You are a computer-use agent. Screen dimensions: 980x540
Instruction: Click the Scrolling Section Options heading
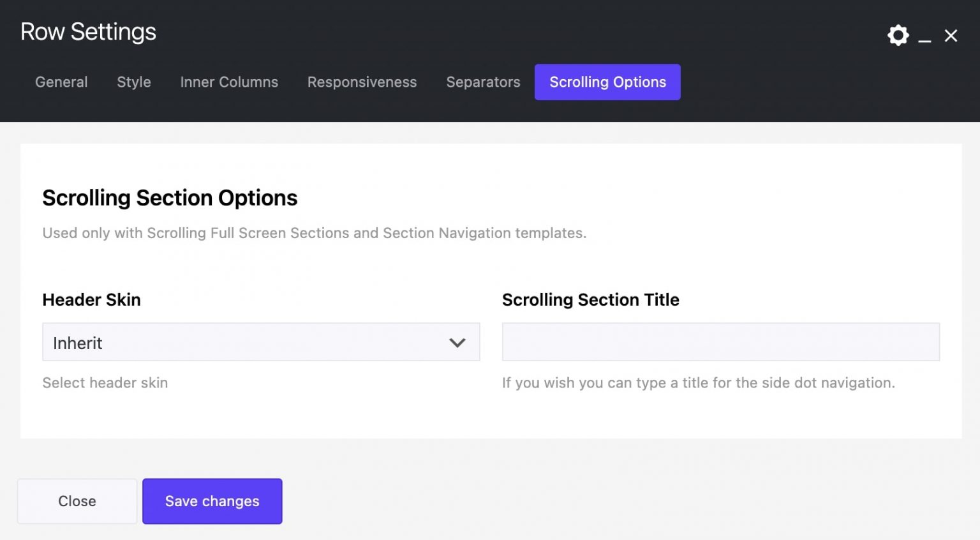point(170,198)
